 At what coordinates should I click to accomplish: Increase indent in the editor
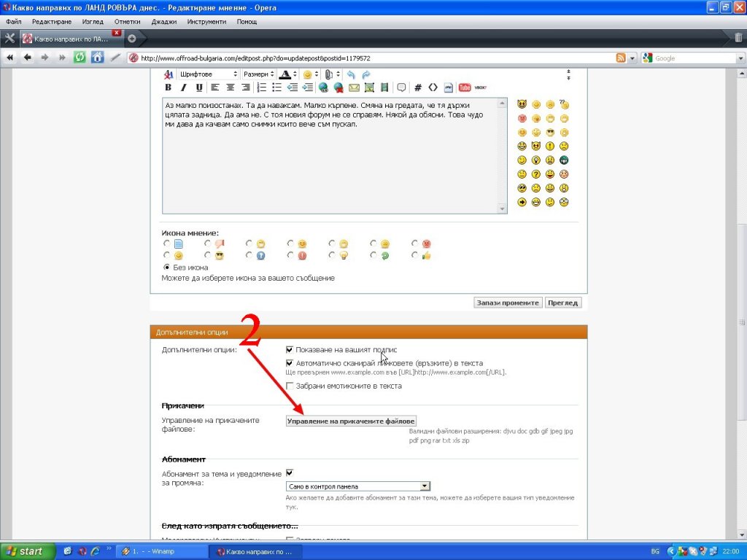point(308,87)
